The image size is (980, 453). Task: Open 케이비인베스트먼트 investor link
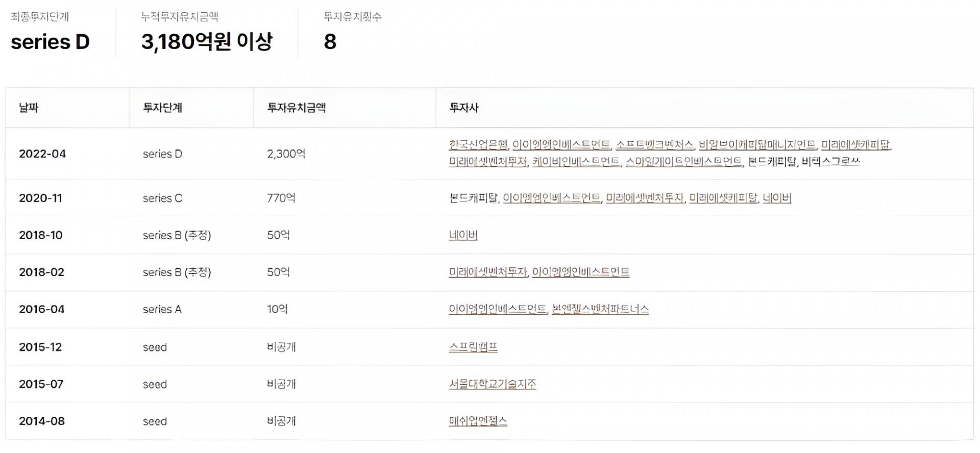[x=576, y=162]
